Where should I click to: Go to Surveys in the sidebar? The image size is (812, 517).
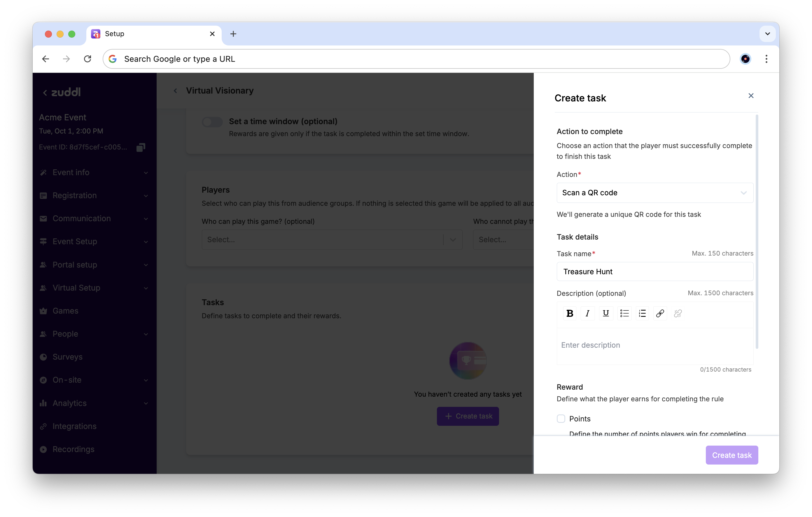tap(67, 357)
